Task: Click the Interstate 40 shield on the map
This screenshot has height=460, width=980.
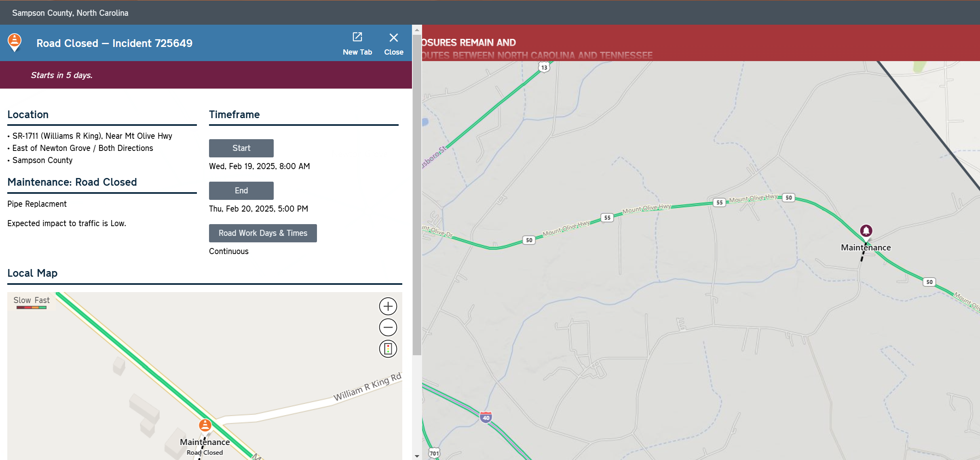Action: tap(486, 418)
